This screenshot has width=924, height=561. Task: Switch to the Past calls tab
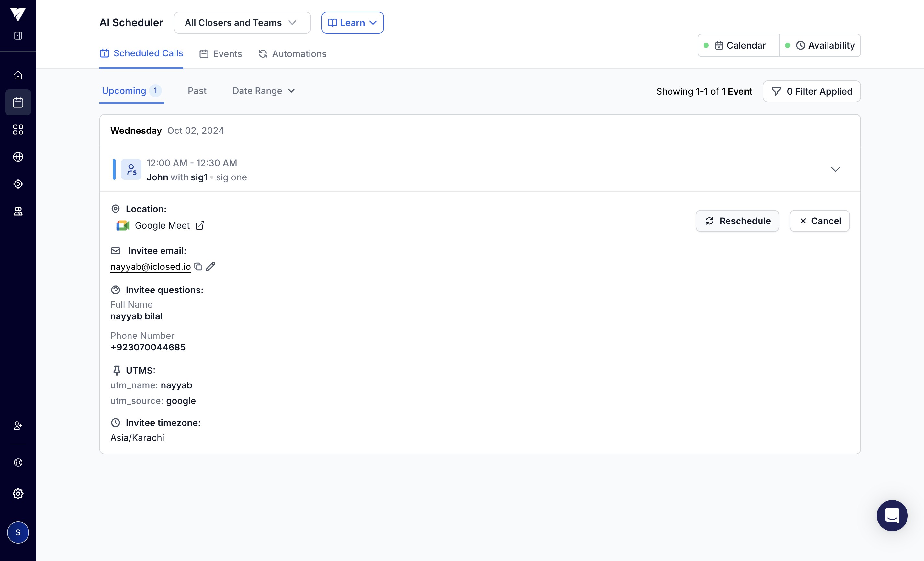pos(197,91)
